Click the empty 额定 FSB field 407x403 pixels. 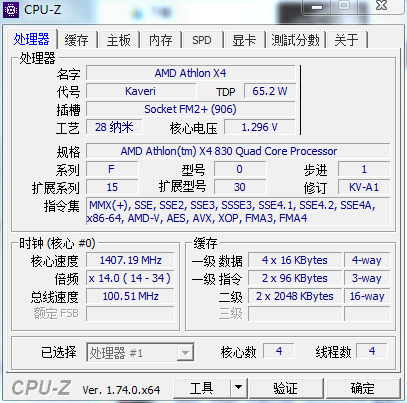tap(130, 314)
